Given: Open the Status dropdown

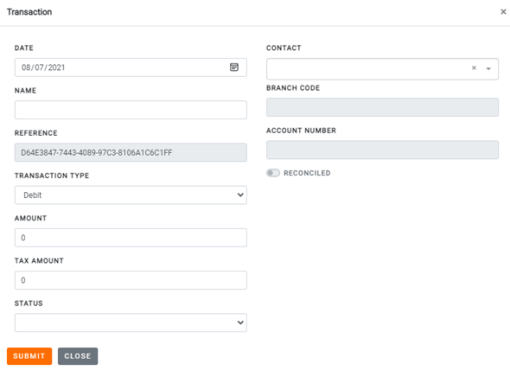Looking at the screenshot, I should tap(131, 322).
